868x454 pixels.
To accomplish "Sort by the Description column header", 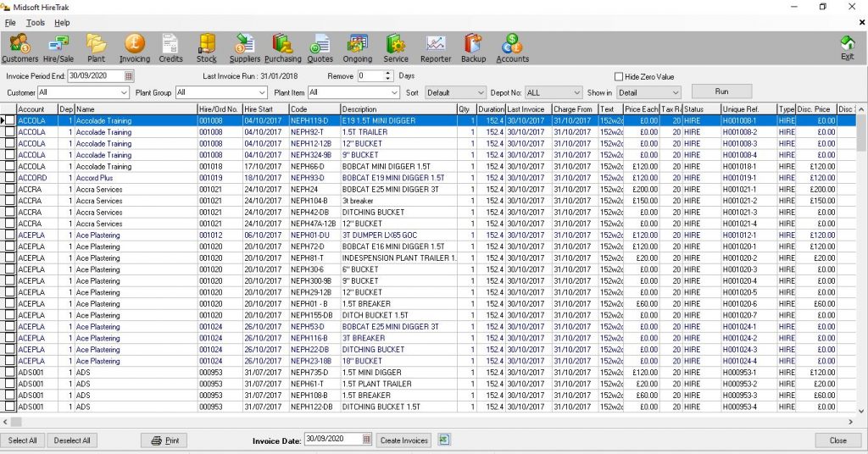I will click(398, 109).
